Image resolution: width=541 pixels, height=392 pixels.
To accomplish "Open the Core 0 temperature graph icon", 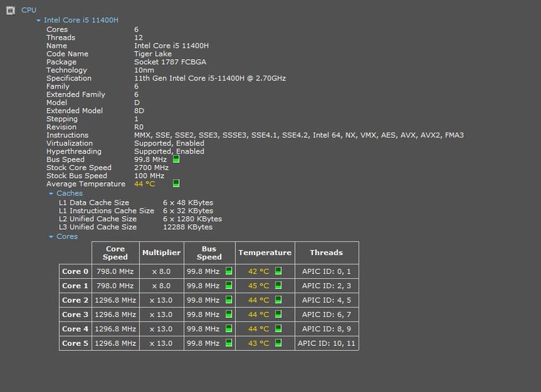I will (278, 272).
